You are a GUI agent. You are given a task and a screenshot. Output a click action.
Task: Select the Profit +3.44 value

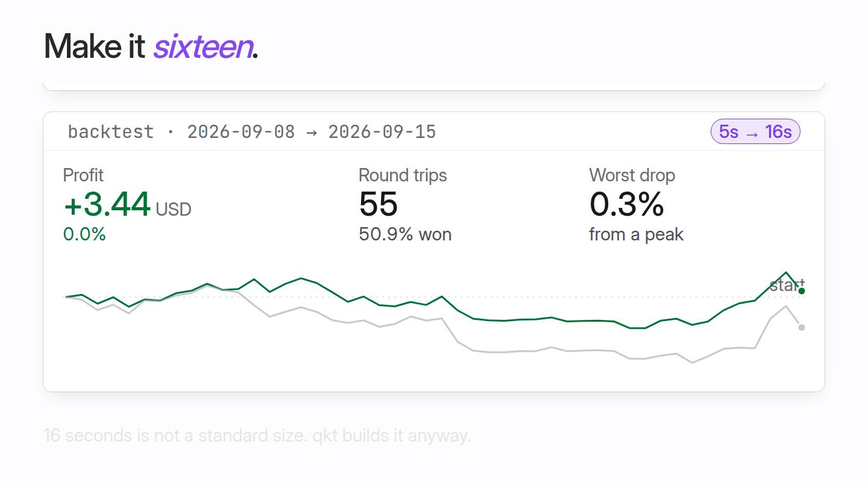(x=107, y=204)
